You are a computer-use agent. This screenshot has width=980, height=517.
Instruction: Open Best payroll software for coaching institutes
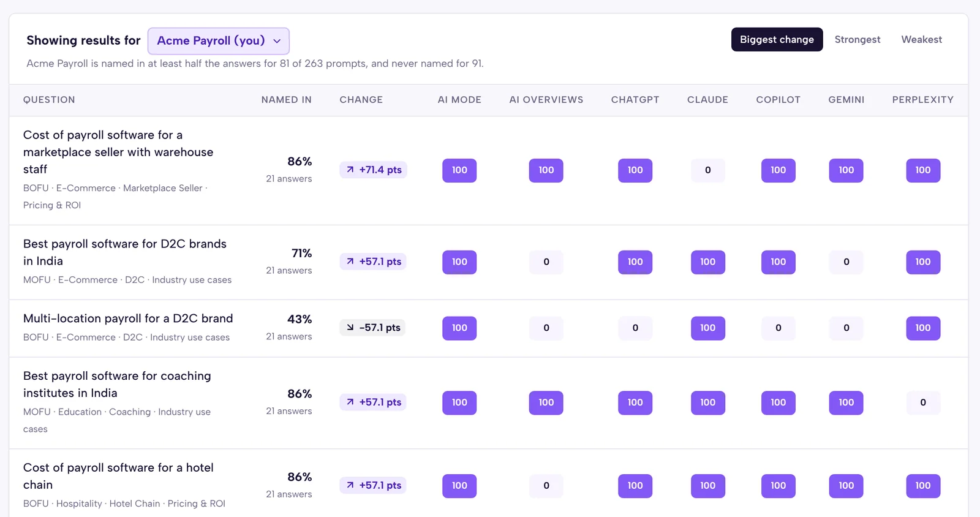(x=117, y=385)
